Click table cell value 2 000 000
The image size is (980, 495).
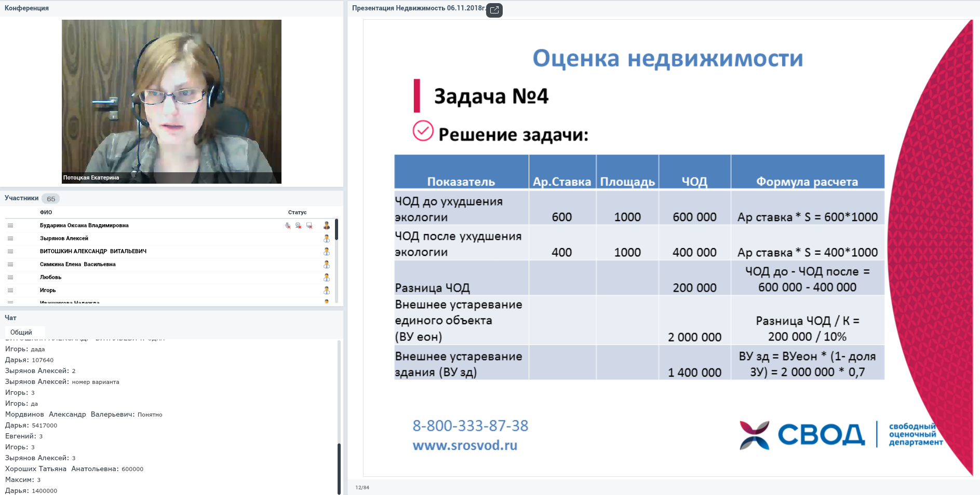(694, 337)
